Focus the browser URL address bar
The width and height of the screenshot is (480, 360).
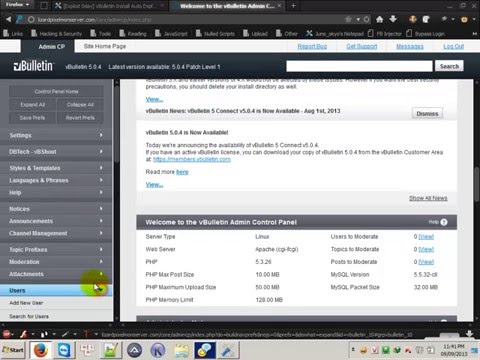(187, 20)
